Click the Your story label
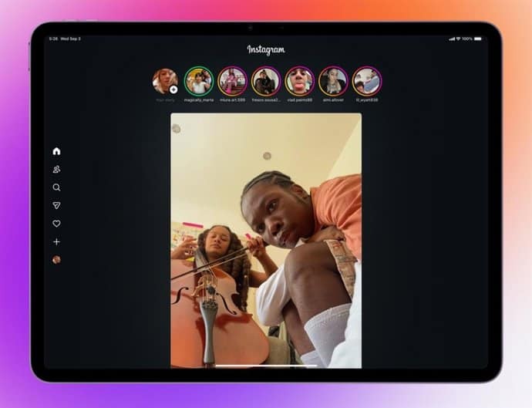Image resolution: width=532 pixels, height=408 pixels. [165, 100]
